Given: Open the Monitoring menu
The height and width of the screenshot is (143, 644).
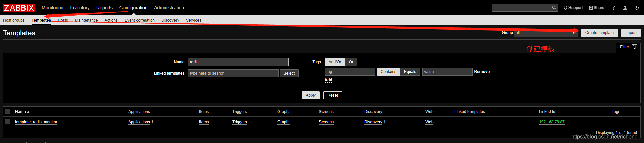Looking at the screenshot, I should (x=52, y=8).
